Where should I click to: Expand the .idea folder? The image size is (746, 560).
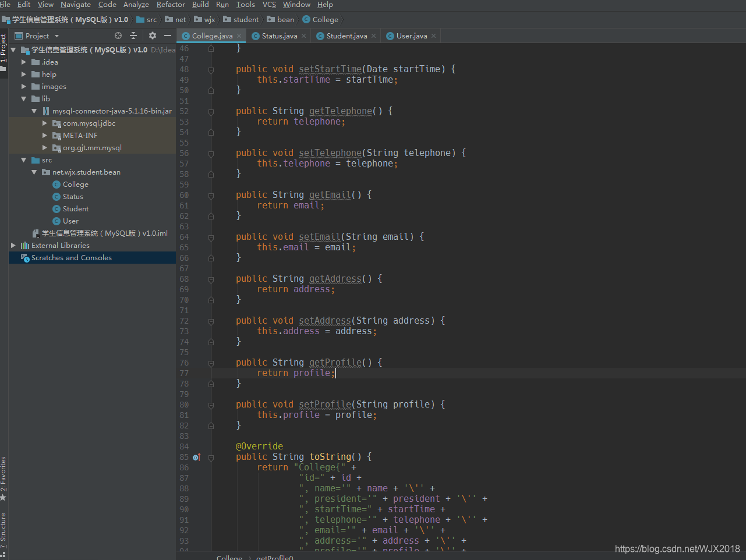[x=24, y=62]
